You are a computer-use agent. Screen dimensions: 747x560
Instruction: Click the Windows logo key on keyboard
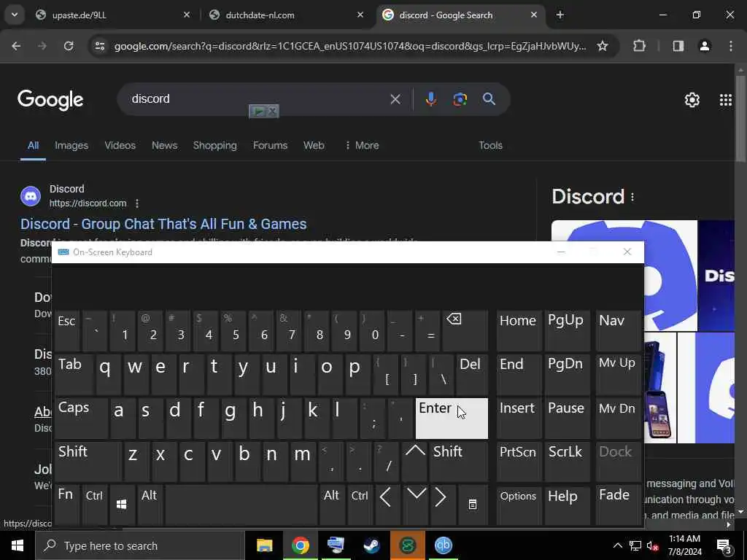point(122,505)
